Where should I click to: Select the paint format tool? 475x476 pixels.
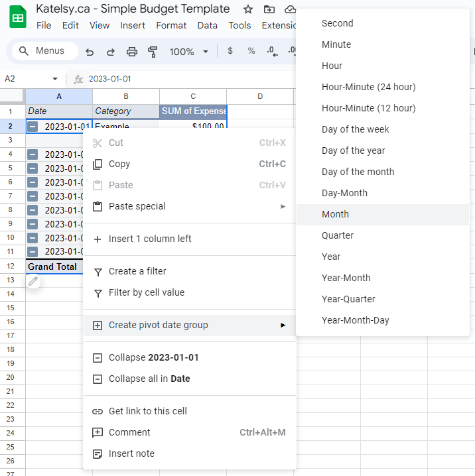tap(153, 52)
